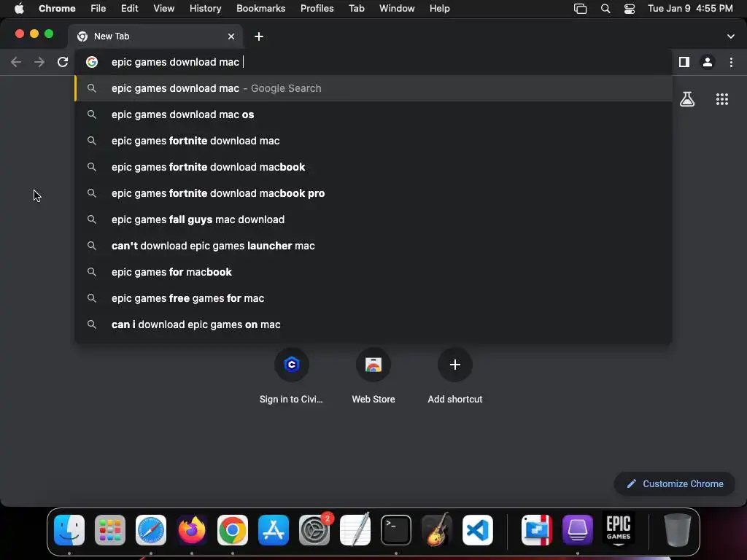This screenshot has width=747, height=560.
Task: Open Firefox from the Dock
Action: pos(192,530)
